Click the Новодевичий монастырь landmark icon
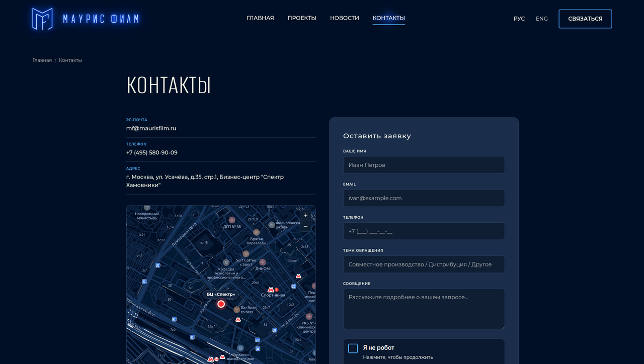 coord(147,207)
